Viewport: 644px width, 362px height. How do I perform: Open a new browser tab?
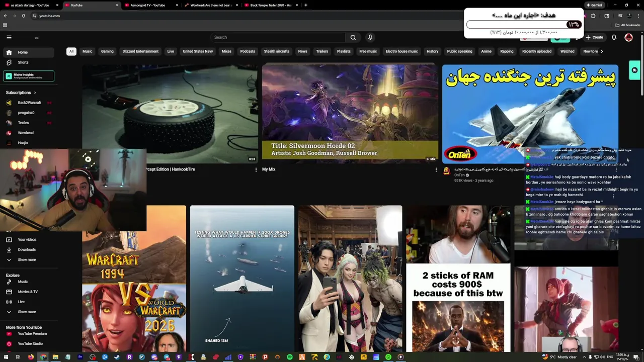pos(306,5)
